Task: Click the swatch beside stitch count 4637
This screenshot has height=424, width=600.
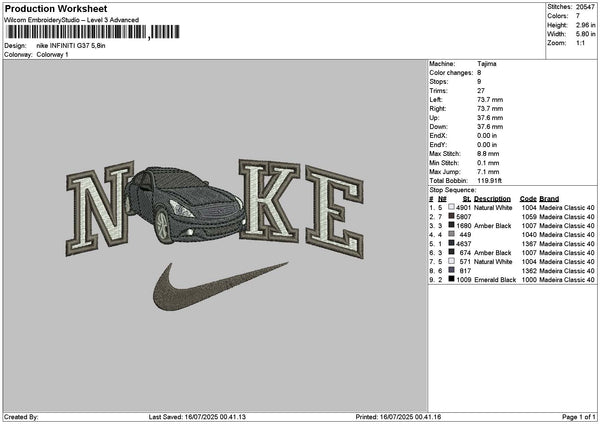Action: (452, 243)
